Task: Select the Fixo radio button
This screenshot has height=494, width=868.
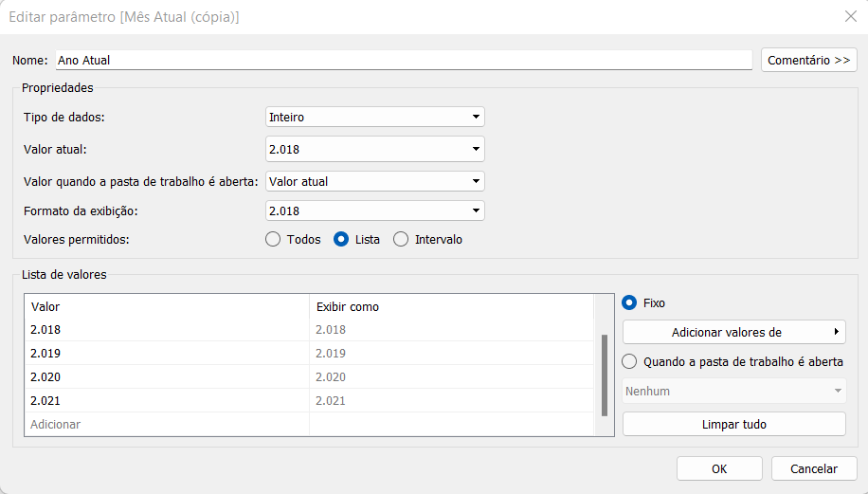Action: click(629, 302)
